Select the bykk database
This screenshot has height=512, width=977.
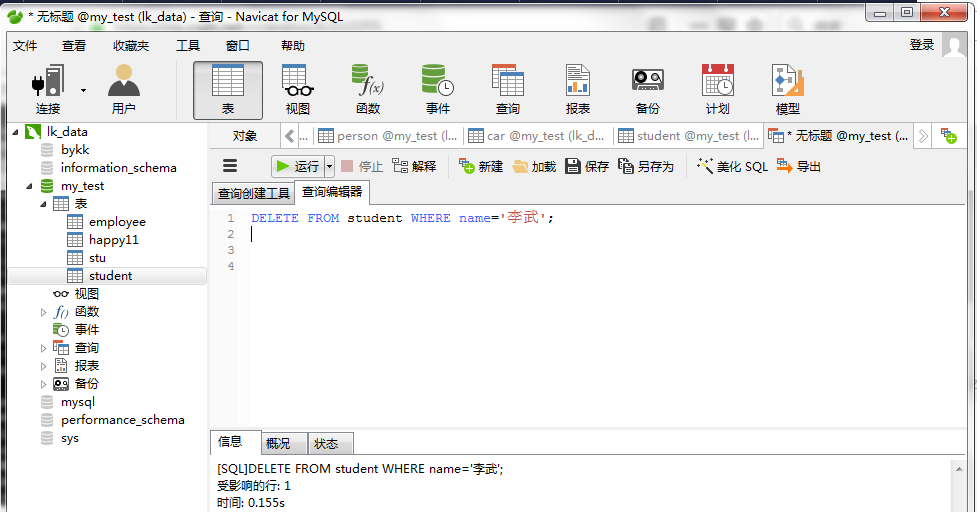[x=75, y=150]
